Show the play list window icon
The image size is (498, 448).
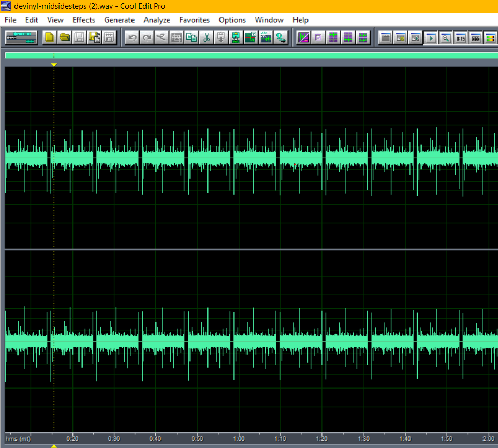[415, 37]
